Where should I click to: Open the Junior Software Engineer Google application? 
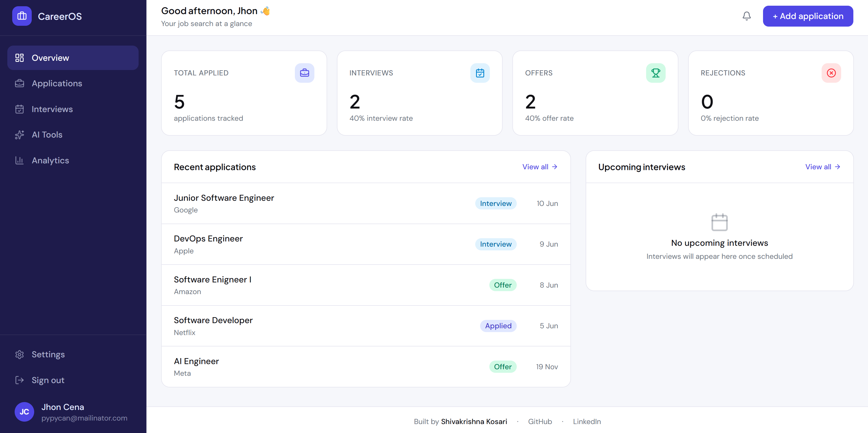pos(366,203)
